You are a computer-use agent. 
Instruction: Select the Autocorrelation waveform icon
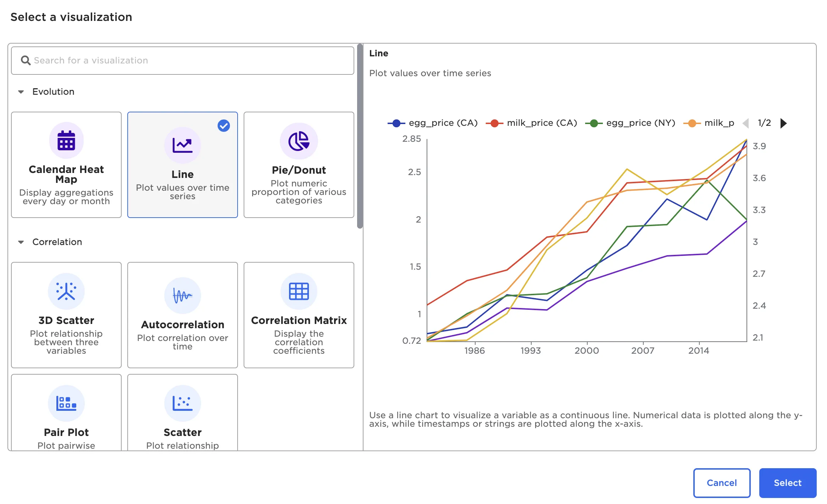[182, 296]
